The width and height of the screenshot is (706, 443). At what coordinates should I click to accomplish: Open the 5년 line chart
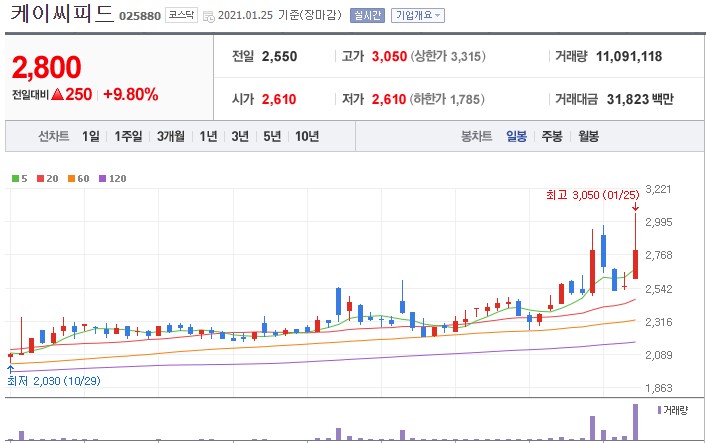tap(272, 136)
